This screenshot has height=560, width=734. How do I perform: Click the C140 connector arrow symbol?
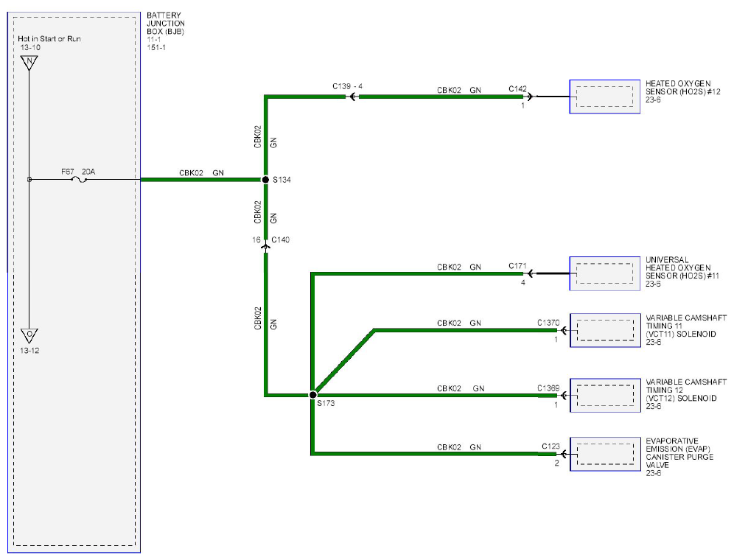(265, 246)
